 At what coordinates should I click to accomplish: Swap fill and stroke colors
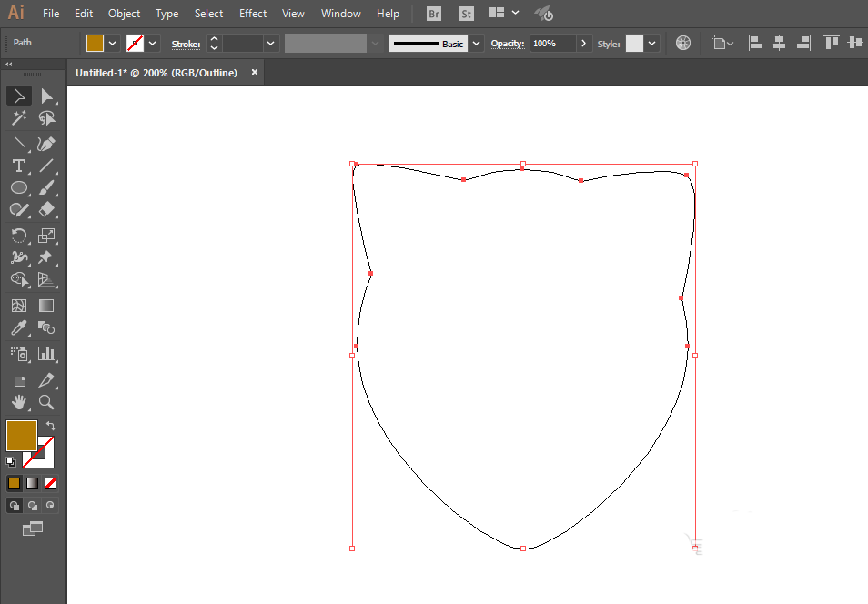pyautogui.click(x=51, y=426)
